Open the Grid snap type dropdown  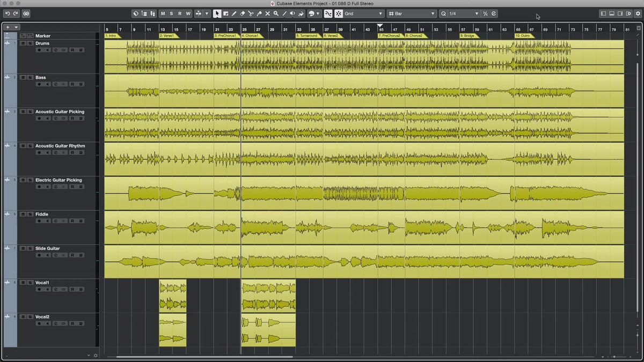click(364, 13)
